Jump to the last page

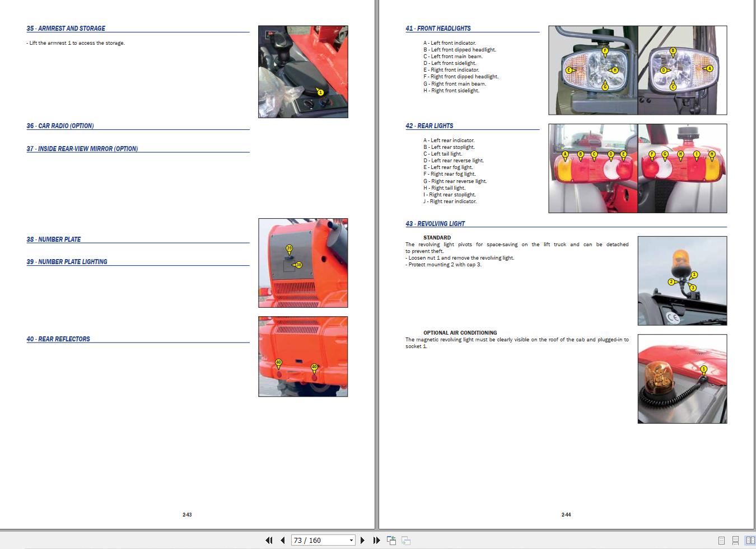coord(376,540)
